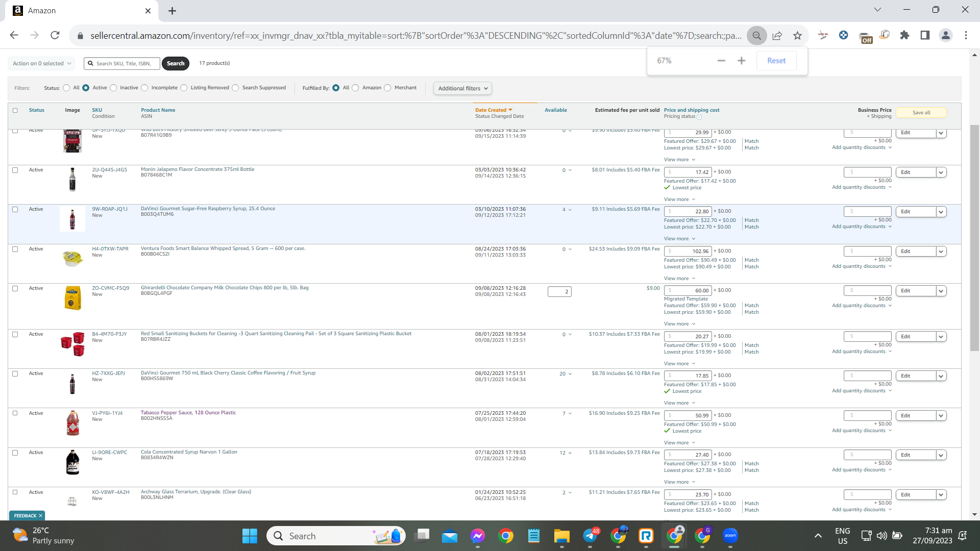Click Save all button
Image resolution: width=980 pixels, height=551 pixels.
(x=921, y=113)
